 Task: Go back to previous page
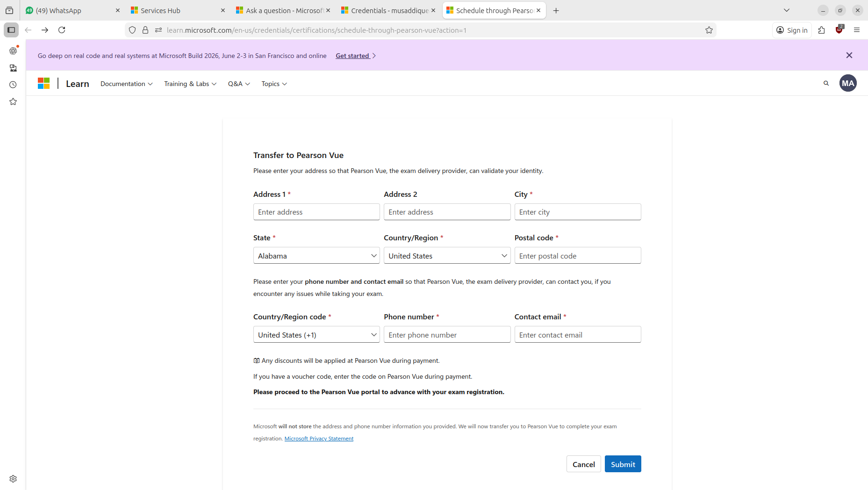[x=28, y=30]
